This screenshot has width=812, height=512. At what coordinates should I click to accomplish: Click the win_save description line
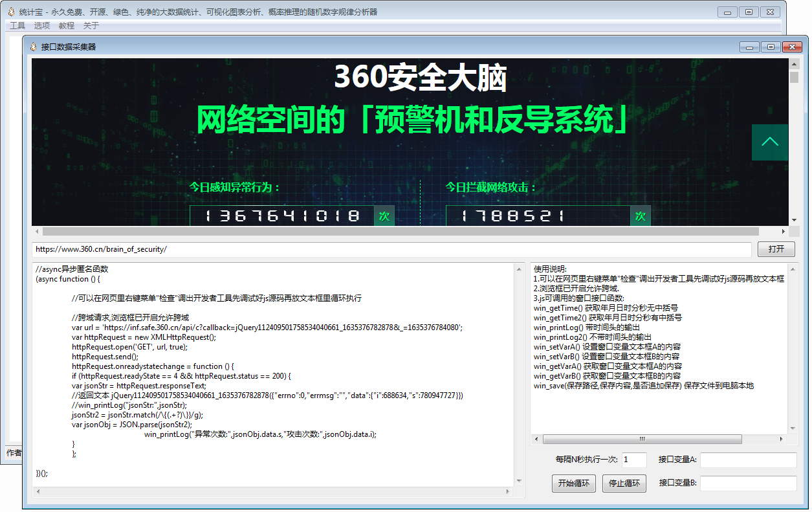click(x=644, y=386)
